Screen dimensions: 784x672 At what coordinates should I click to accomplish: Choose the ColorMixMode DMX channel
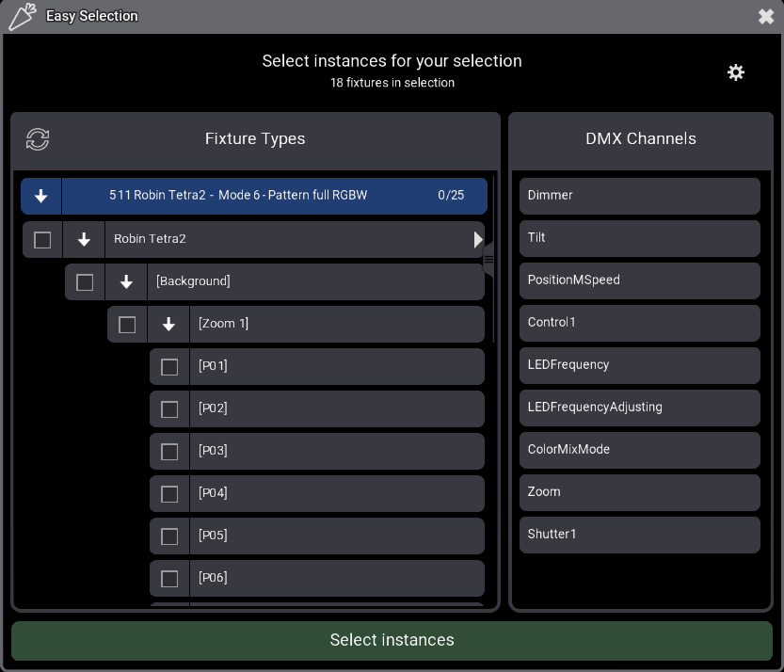[x=639, y=450]
